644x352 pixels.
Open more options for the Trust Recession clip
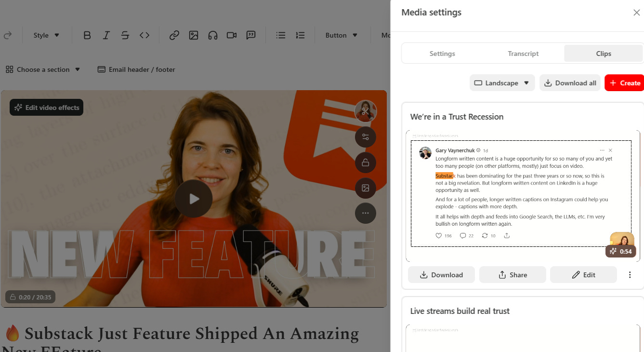pos(630,275)
